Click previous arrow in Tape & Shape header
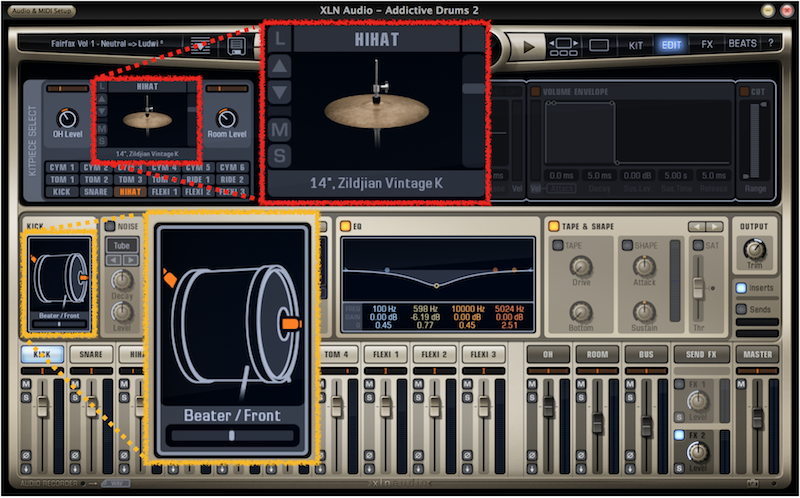The height and width of the screenshot is (498, 800). pos(696,227)
